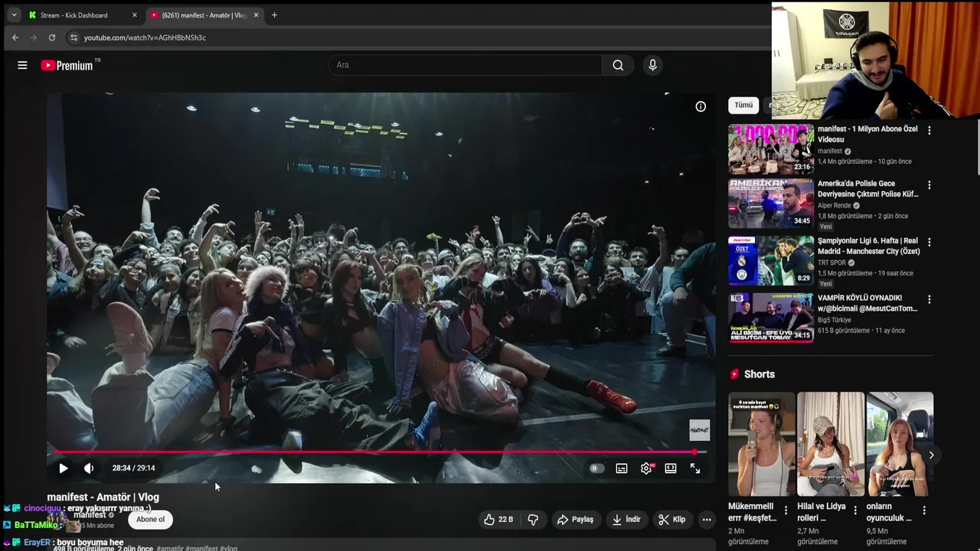Open VAMPİR KÖYLÜ thumbnail 34:15
The image size is (980, 551).
(x=771, y=318)
